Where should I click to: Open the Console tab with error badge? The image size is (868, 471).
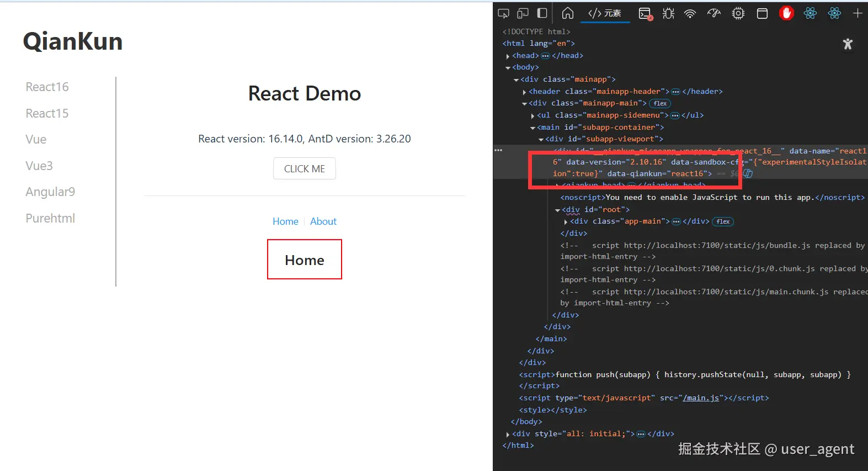tap(645, 13)
